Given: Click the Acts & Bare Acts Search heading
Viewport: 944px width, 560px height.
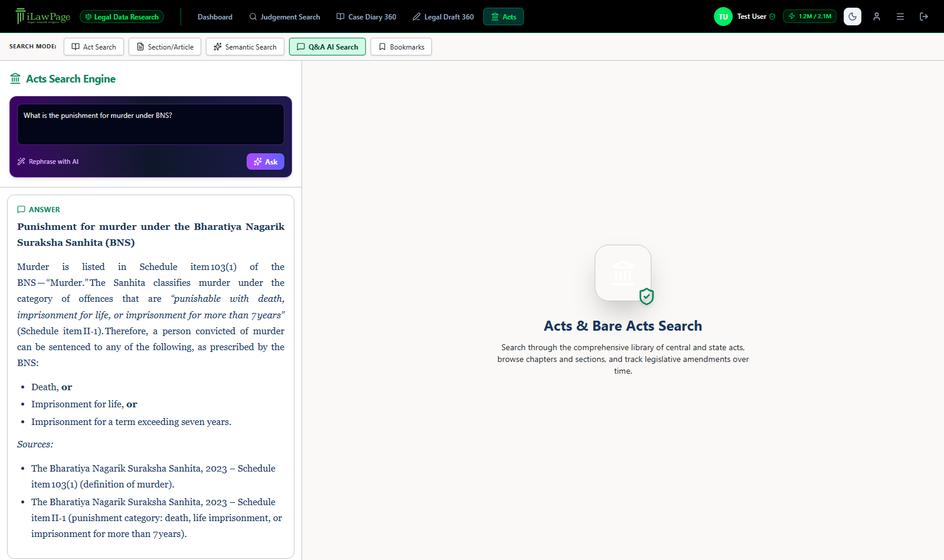Looking at the screenshot, I should click(x=623, y=326).
